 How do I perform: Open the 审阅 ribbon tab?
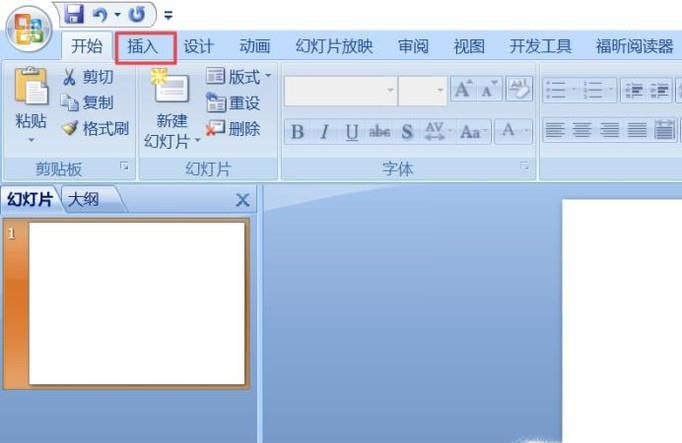click(413, 47)
